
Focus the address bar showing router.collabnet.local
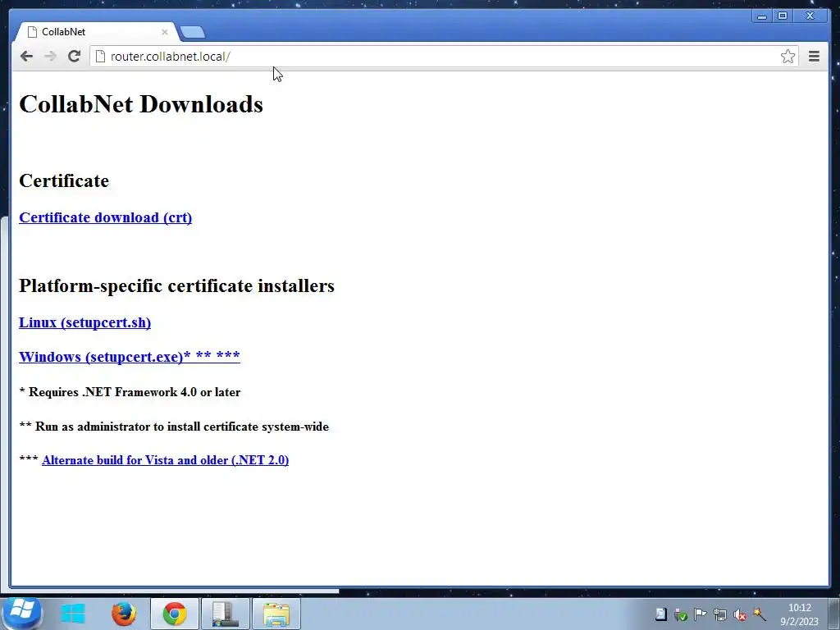pyautogui.click(x=444, y=57)
